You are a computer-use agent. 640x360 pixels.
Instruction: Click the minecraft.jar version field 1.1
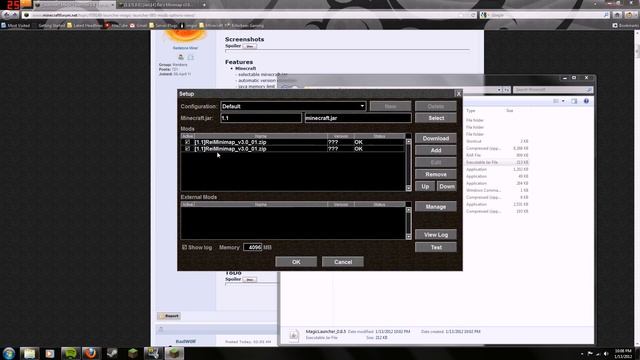click(x=261, y=118)
